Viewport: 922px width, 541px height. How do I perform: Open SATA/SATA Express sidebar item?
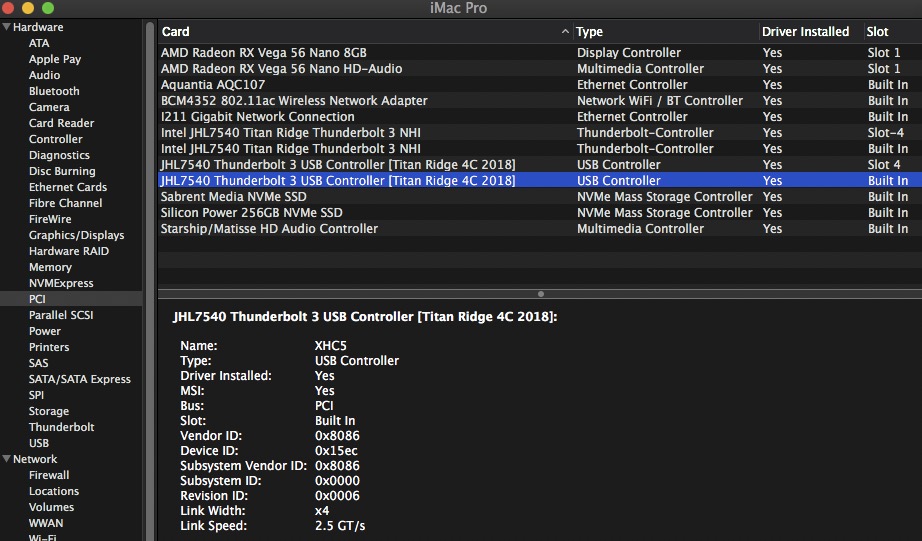[x=79, y=379]
